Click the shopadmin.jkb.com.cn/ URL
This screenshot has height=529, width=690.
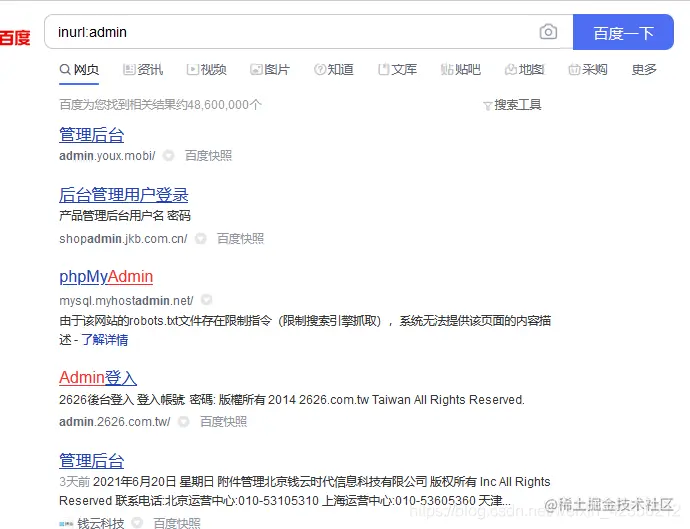pyautogui.click(x=123, y=239)
